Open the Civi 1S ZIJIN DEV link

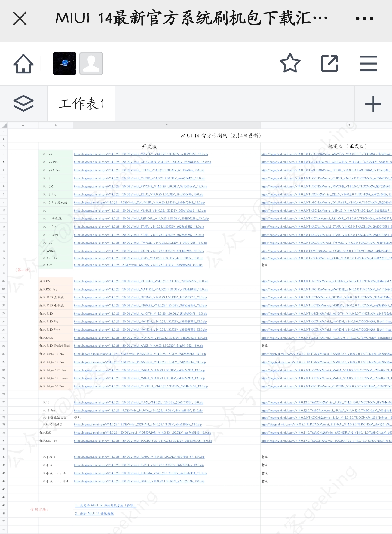coord(139,258)
